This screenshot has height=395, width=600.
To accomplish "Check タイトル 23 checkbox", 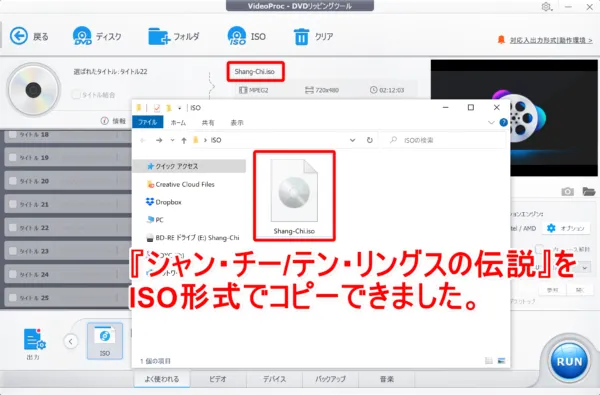I will coord(13,251).
